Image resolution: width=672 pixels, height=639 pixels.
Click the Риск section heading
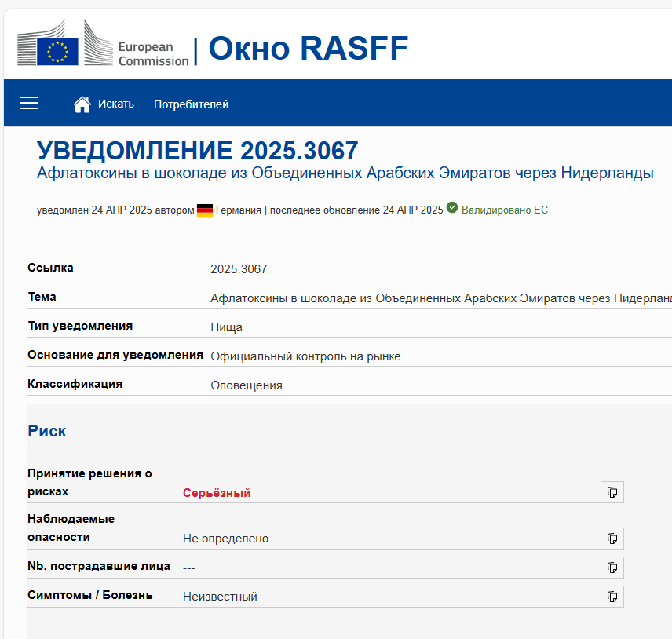click(x=47, y=431)
